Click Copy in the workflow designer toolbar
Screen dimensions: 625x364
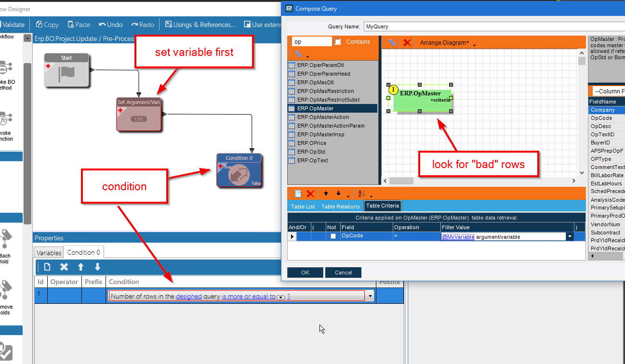click(x=47, y=25)
